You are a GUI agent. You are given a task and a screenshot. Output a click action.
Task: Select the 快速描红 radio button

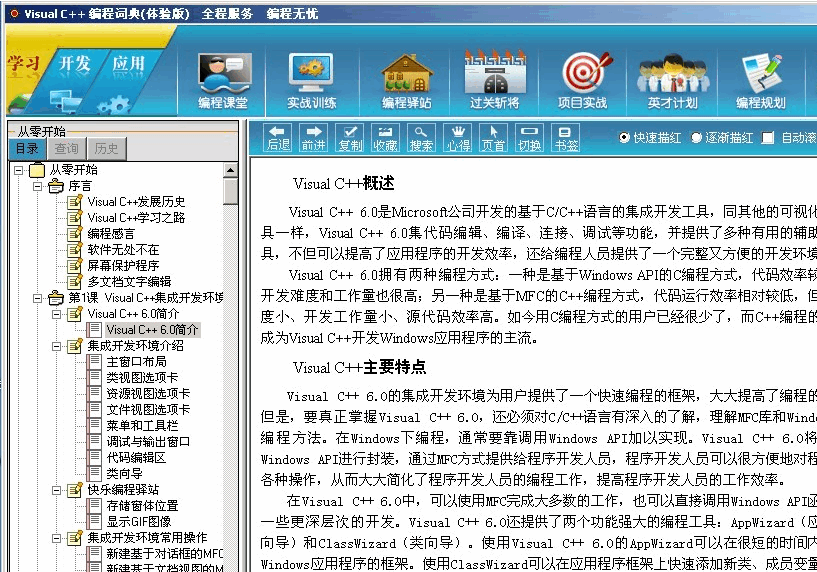click(x=625, y=138)
